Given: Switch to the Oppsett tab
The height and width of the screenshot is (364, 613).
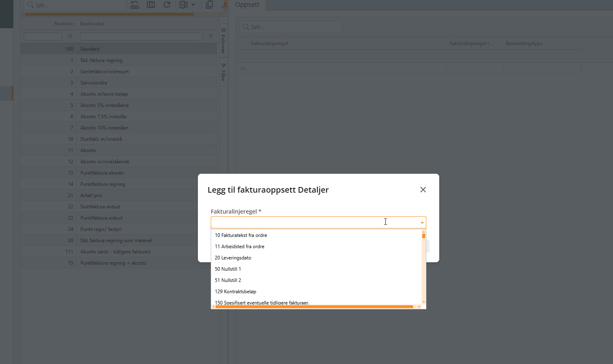Looking at the screenshot, I should click(247, 5).
